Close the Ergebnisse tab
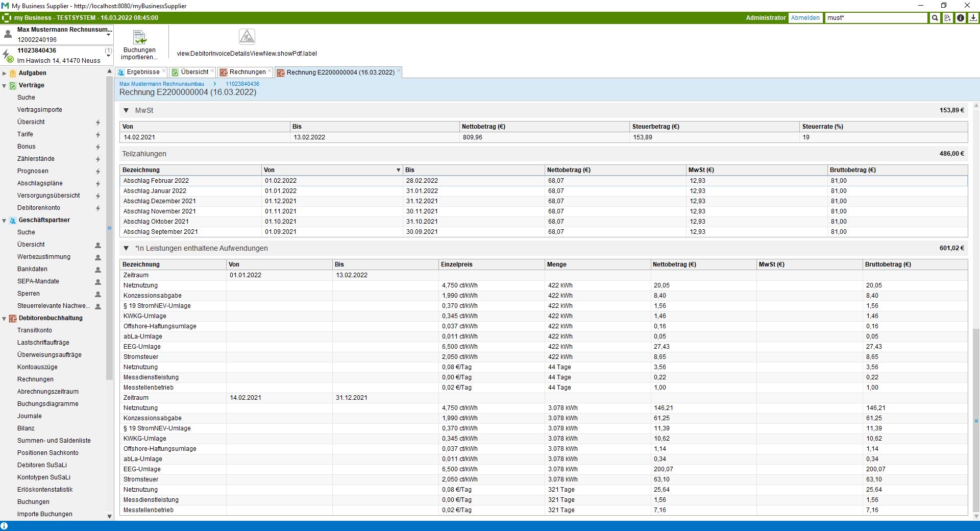The width and height of the screenshot is (980, 531). tap(164, 71)
